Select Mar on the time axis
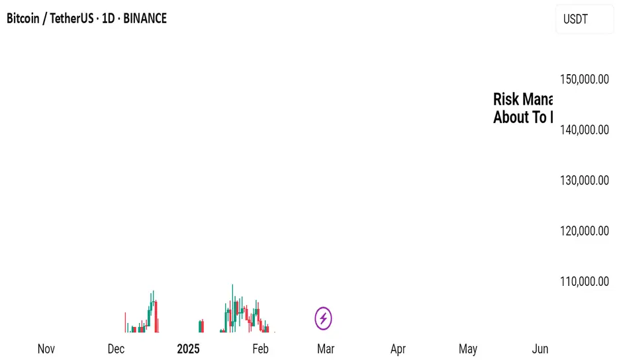The width and height of the screenshot is (617, 364). pyautogui.click(x=326, y=349)
